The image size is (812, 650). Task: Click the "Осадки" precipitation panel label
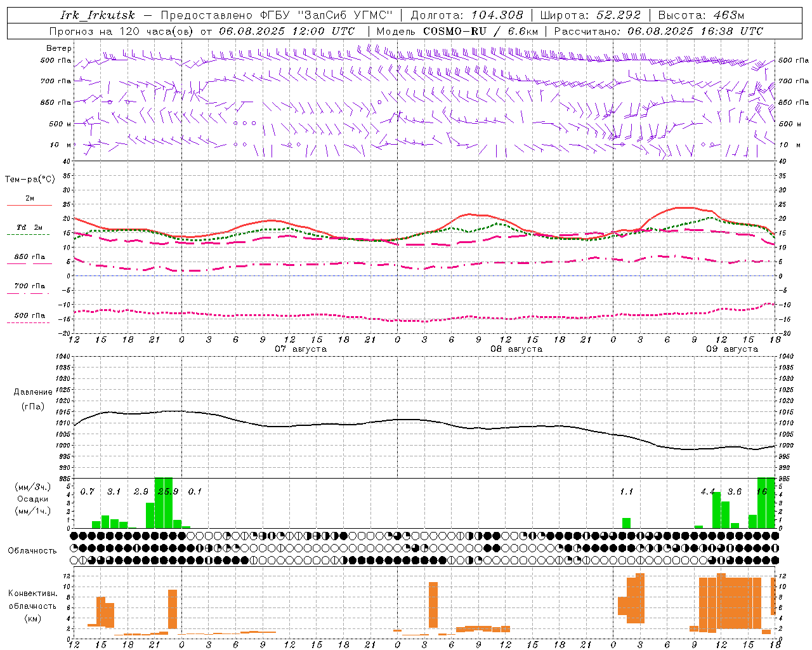coord(33,499)
